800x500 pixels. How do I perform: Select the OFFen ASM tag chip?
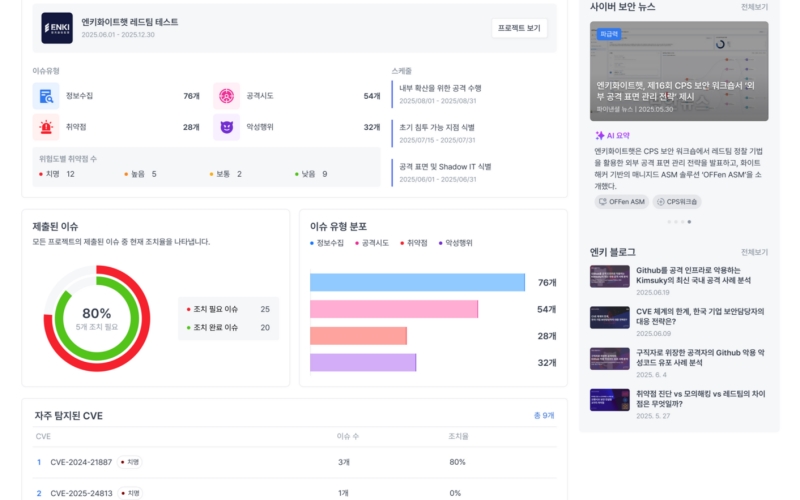(x=621, y=202)
